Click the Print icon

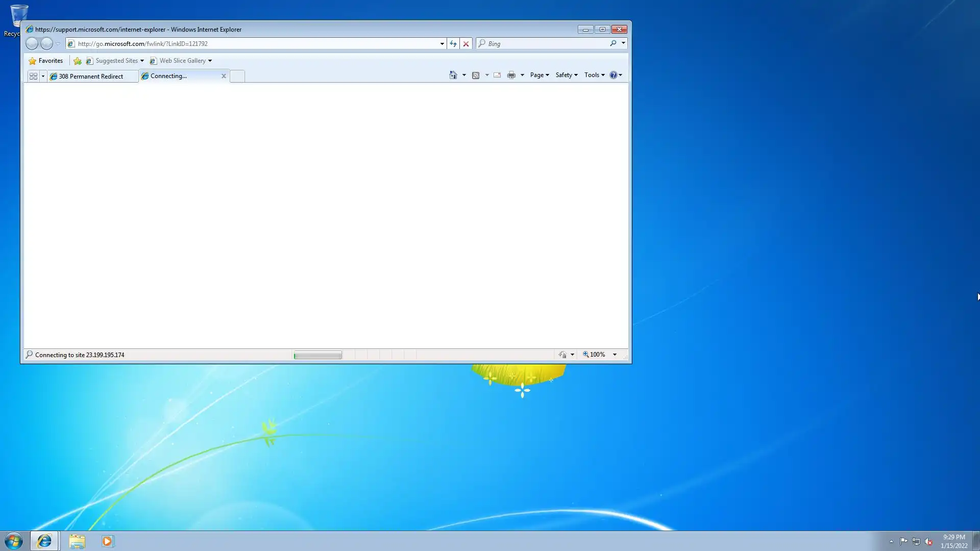pos(511,75)
